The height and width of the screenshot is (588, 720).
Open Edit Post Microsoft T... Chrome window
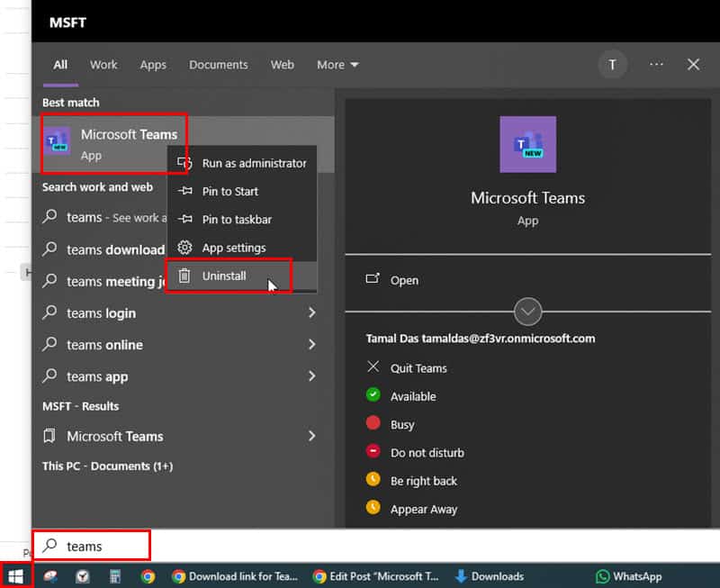(375, 576)
